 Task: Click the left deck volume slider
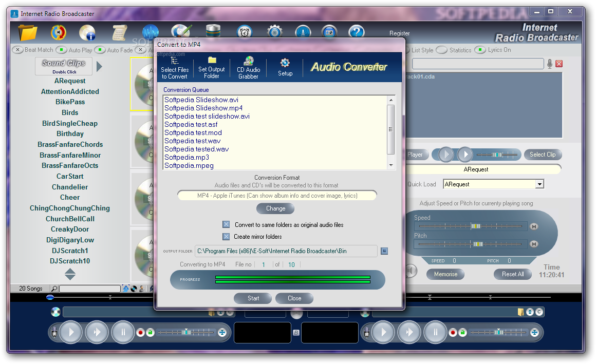186,333
